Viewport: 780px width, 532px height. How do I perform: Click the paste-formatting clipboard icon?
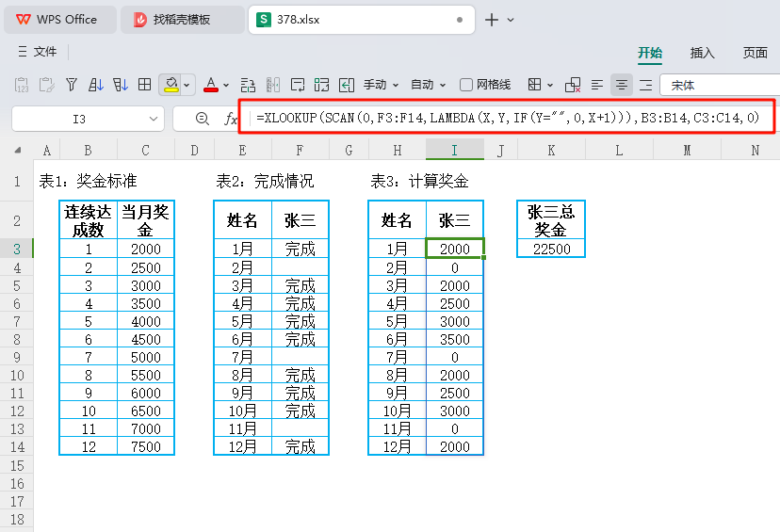coord(46,85)
